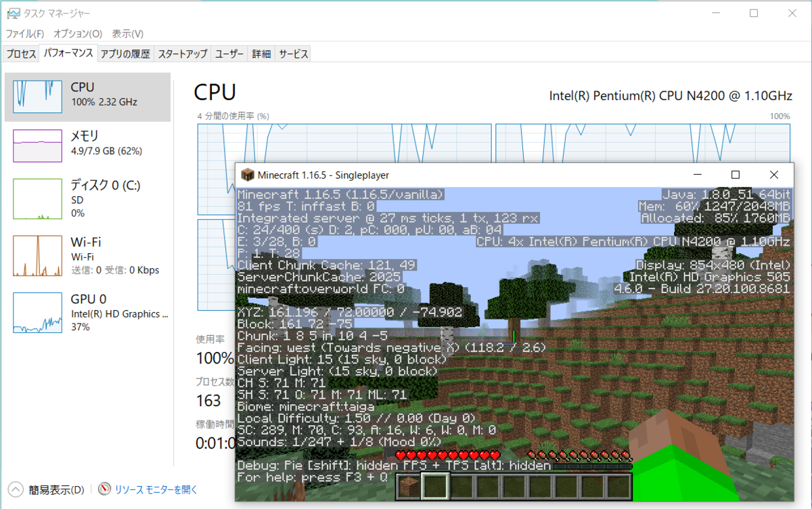Click the top-right CPU core graph
This screenshot has width=812, height=509.
tap(643, 143)
